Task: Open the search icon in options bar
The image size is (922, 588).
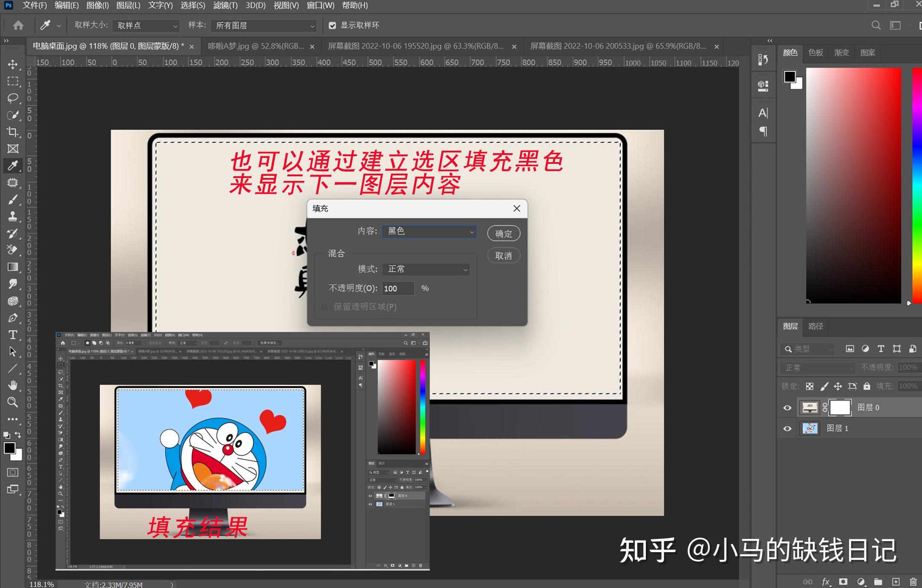Action: (876, 25)
